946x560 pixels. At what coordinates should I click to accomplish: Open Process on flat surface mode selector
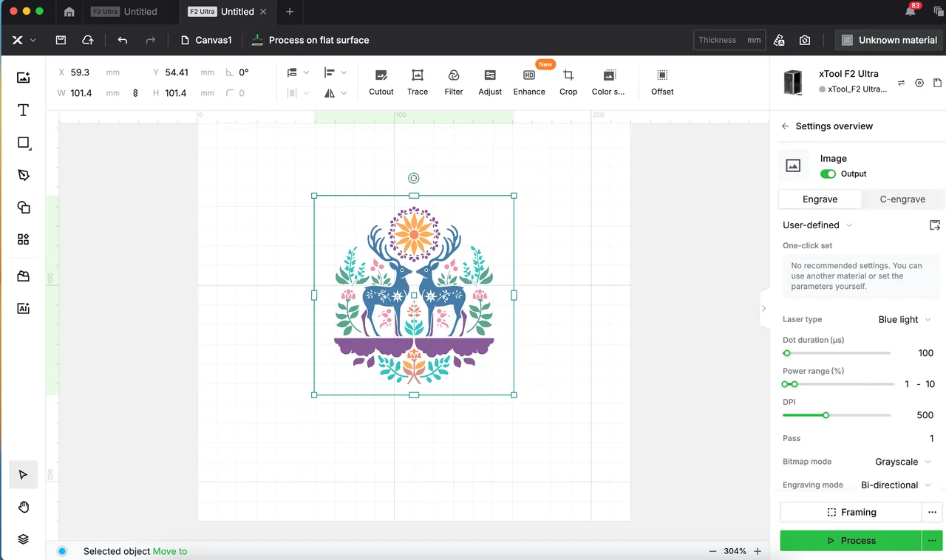click(310, 40)
